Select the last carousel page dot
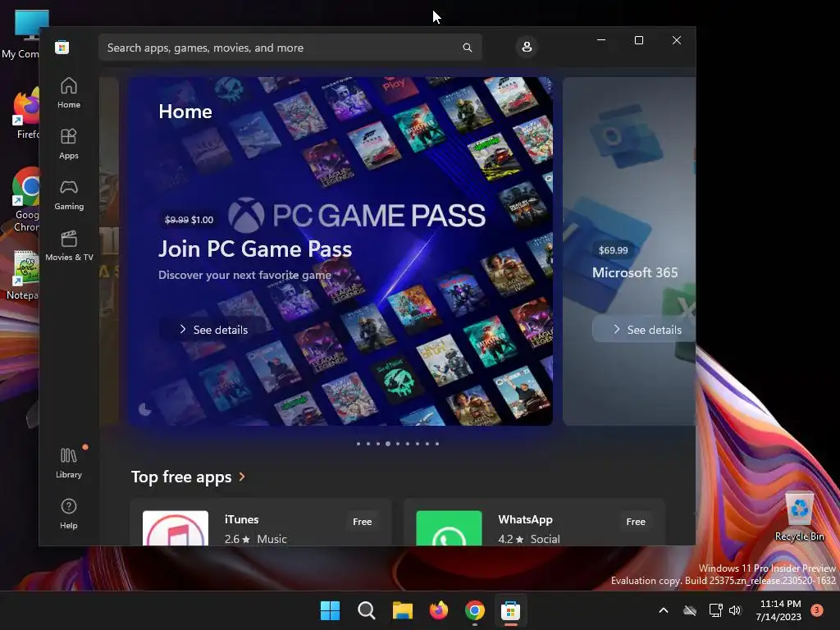This screenshot has height=630, width=840. [437, 444]
